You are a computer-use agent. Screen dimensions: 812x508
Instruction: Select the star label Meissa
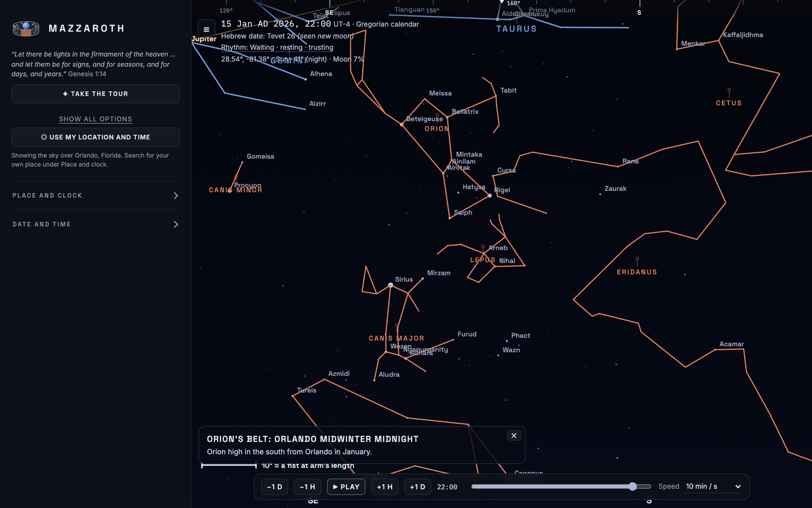[x=440, y=93]
